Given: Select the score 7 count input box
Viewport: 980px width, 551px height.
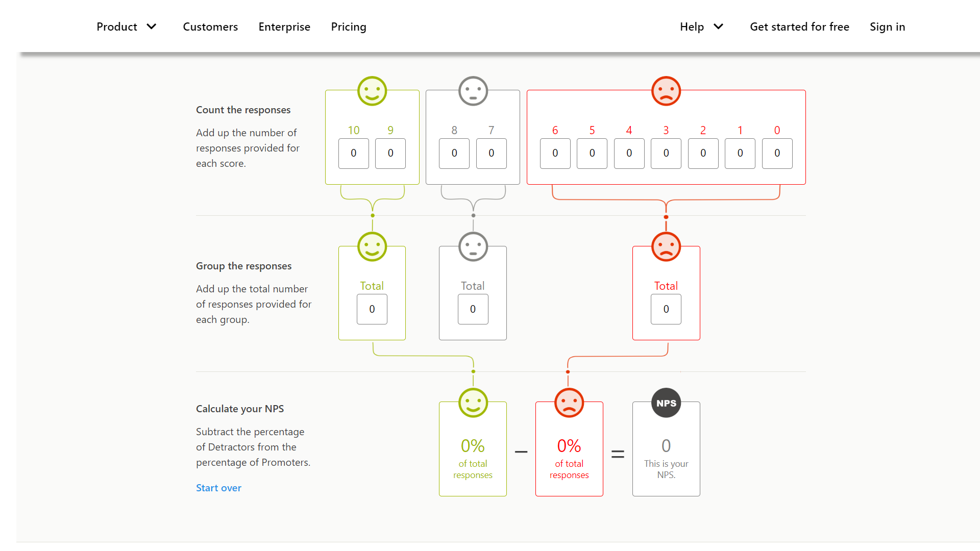Looking at the screenshot, I should pyautogui.click(x=491, y=154).
